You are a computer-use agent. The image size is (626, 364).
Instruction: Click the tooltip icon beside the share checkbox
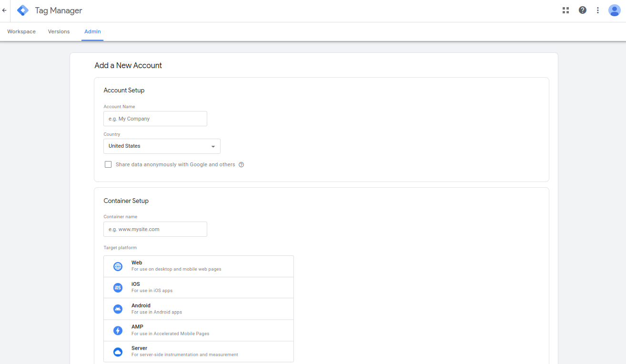click(242, 164)
